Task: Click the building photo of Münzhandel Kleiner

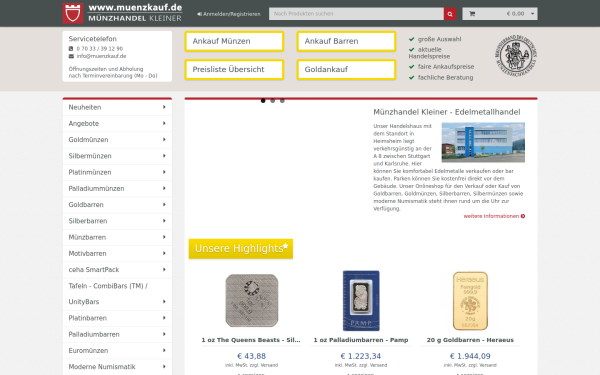Action: tap(483, 142)
